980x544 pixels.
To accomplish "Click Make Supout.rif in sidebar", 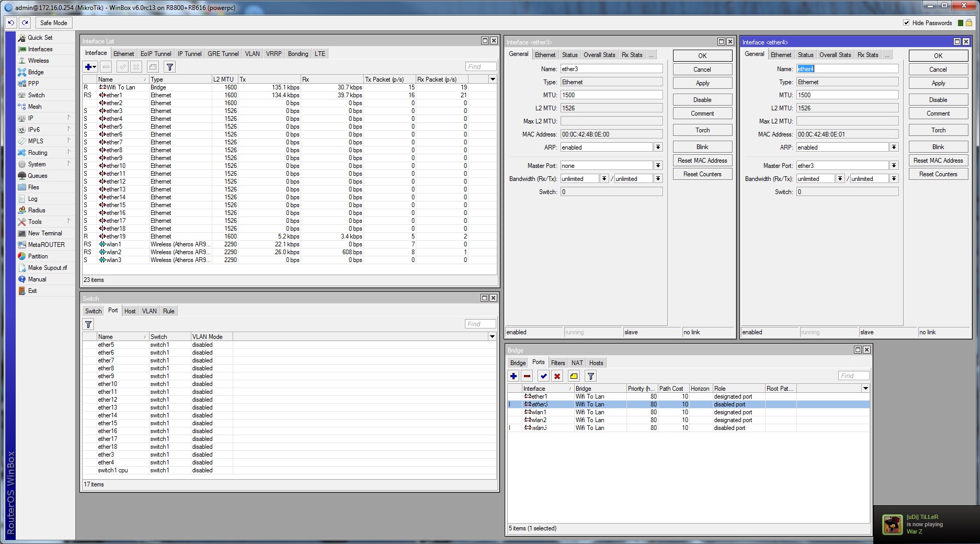I will [x=47, y=268].
